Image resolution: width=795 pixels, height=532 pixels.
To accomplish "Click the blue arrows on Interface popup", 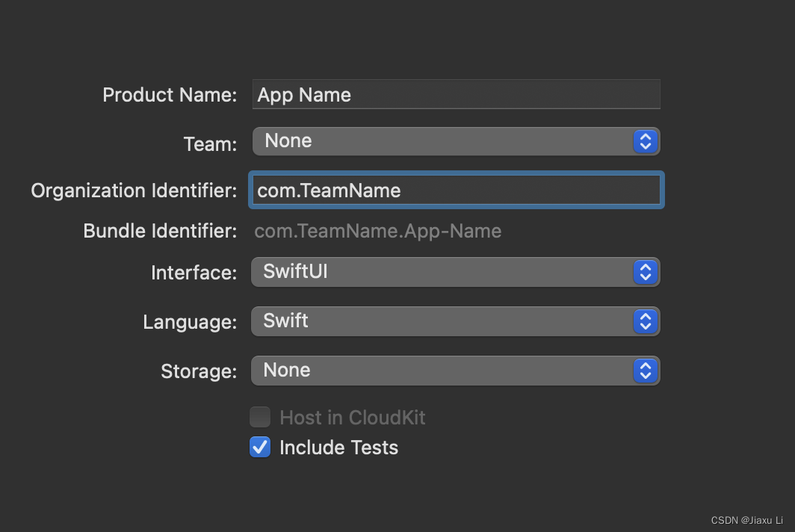I will (x=645, y=272).
